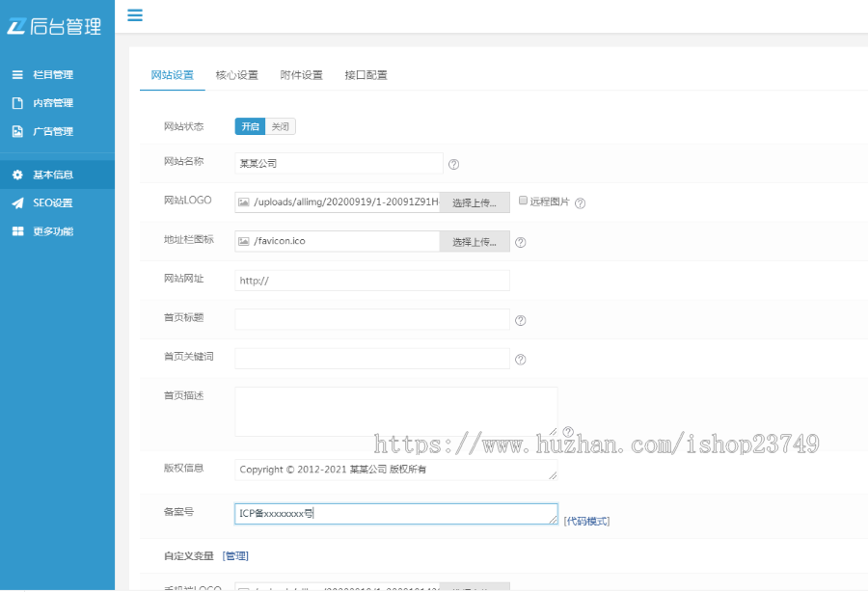Switch to the 核心设置 tab
868x592 pixels.
236,75
